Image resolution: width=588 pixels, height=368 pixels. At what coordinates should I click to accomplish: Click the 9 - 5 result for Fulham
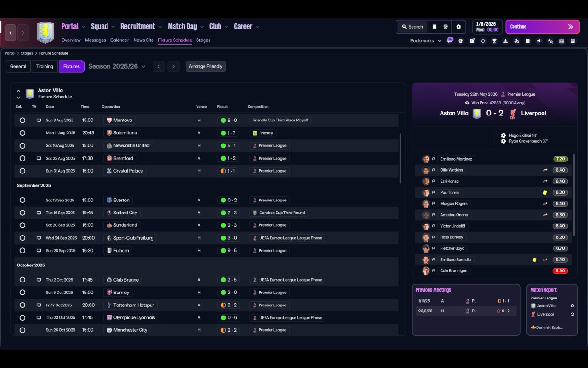tap(229, 251)
